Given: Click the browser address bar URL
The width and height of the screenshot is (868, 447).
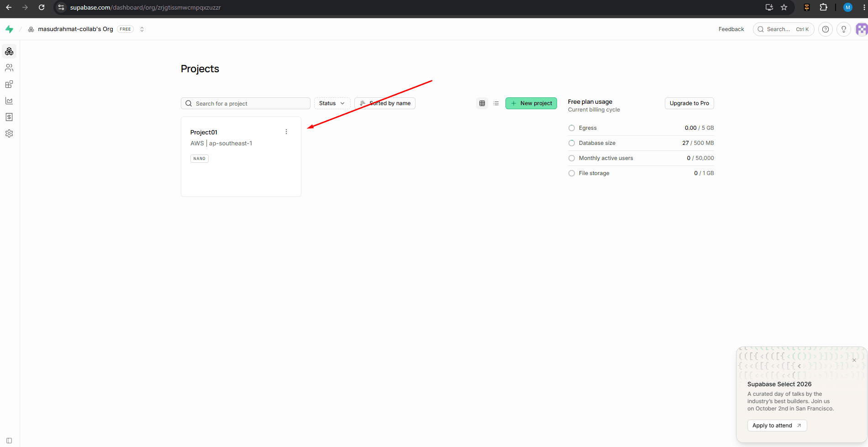Looking at the screenshot, I should pyautogui.click(x=145, y=7).
